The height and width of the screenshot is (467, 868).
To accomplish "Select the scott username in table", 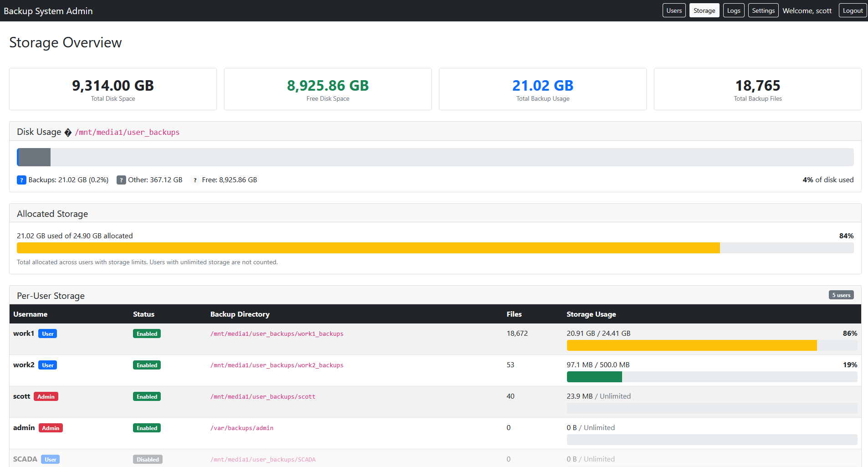I will (21, 396).
